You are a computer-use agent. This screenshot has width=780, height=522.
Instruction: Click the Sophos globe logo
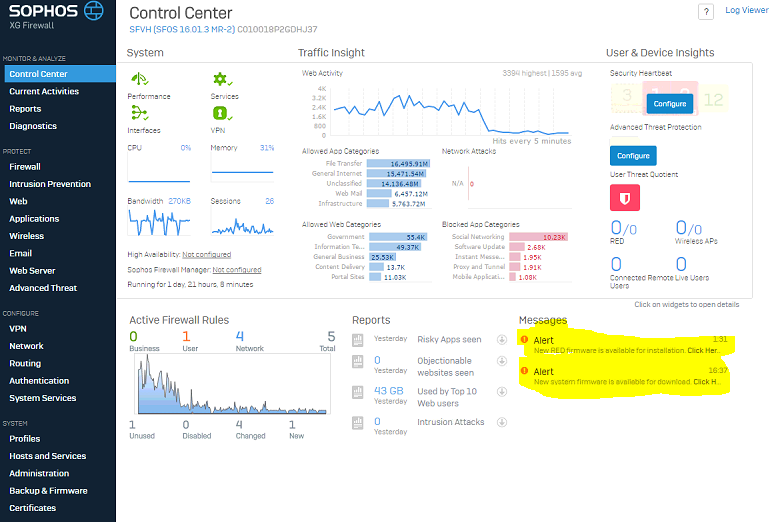94,10
